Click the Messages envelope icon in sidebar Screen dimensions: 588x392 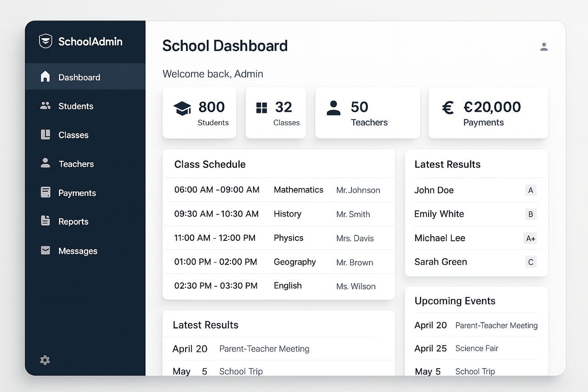[45, 250]
